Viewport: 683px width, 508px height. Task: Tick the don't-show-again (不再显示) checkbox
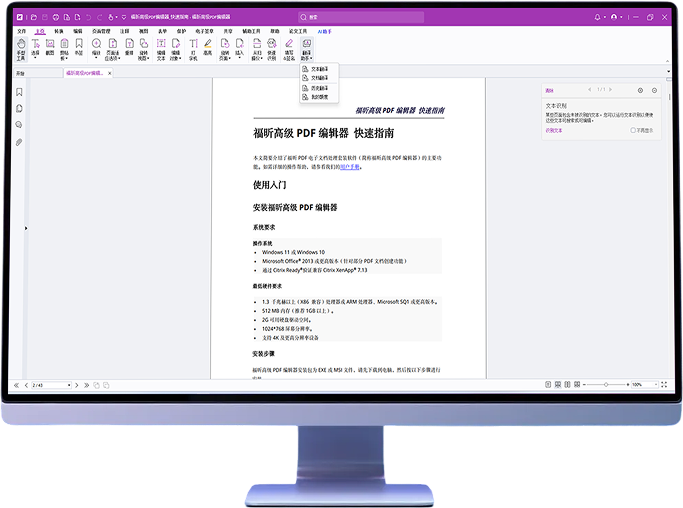tap(633, 130)
